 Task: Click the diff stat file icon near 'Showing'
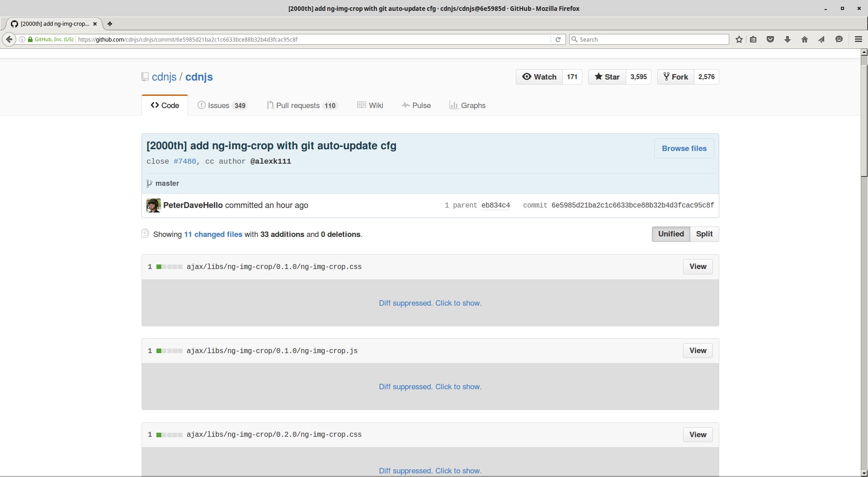click(145, 234)
